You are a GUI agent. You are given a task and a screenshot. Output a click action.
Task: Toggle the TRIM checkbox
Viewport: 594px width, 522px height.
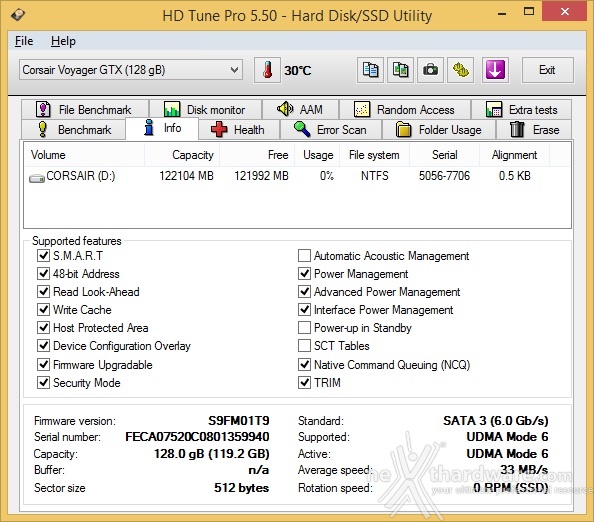pyautogui.click(x=305, y=383)
